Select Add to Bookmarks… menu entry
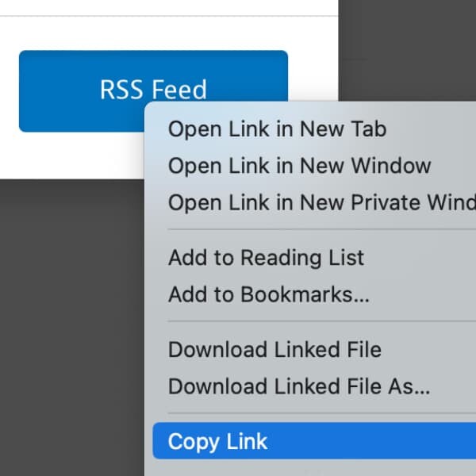This screenshot has height=476, width=476. 268,294
